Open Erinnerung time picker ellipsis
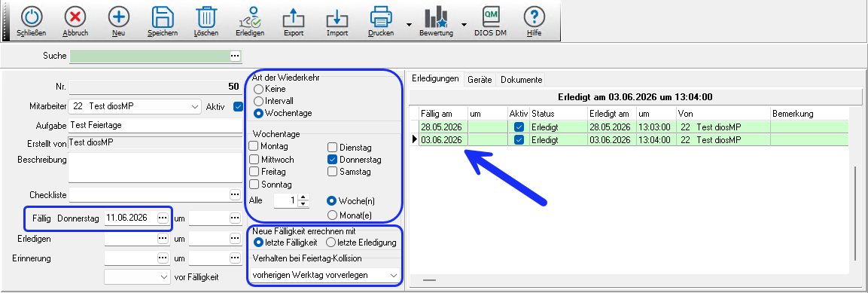868x293 pixels. pyautogui.click(x=236, y=258)
